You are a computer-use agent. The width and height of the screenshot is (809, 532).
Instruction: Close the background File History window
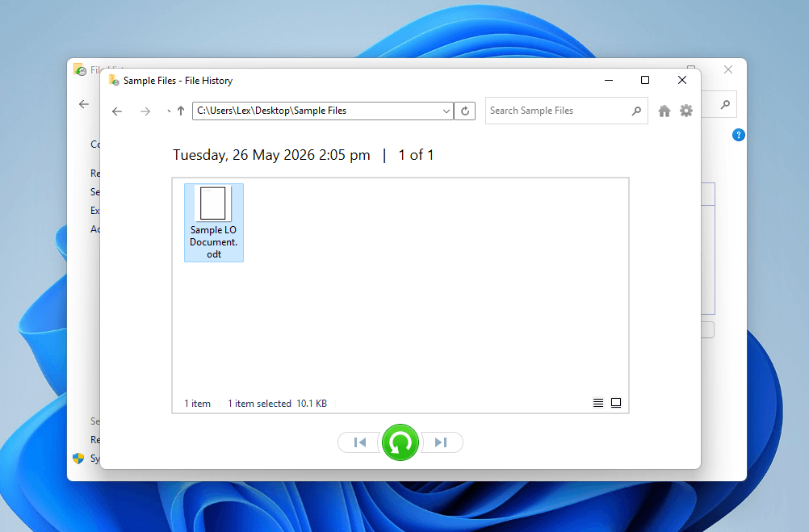(728, 69)
